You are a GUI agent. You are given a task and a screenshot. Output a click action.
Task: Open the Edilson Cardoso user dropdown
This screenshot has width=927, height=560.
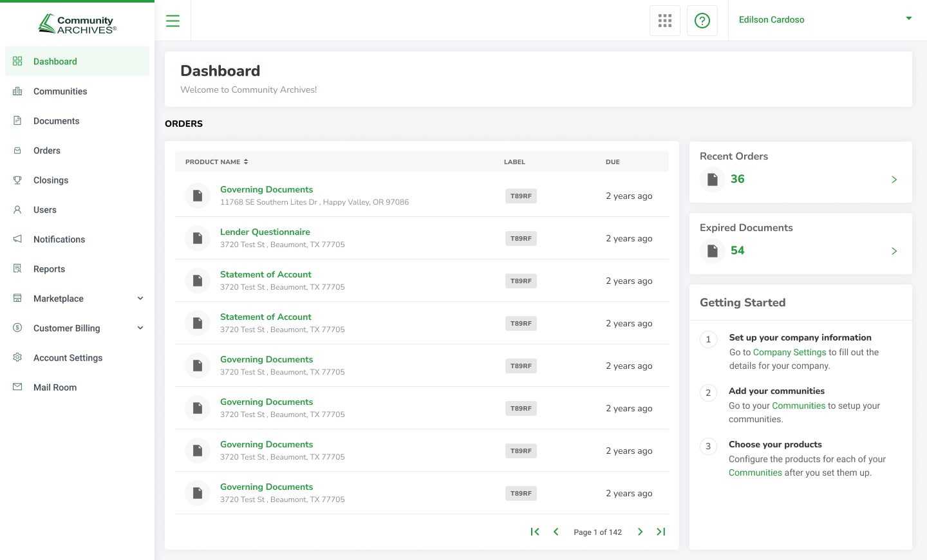click(825, 20)
